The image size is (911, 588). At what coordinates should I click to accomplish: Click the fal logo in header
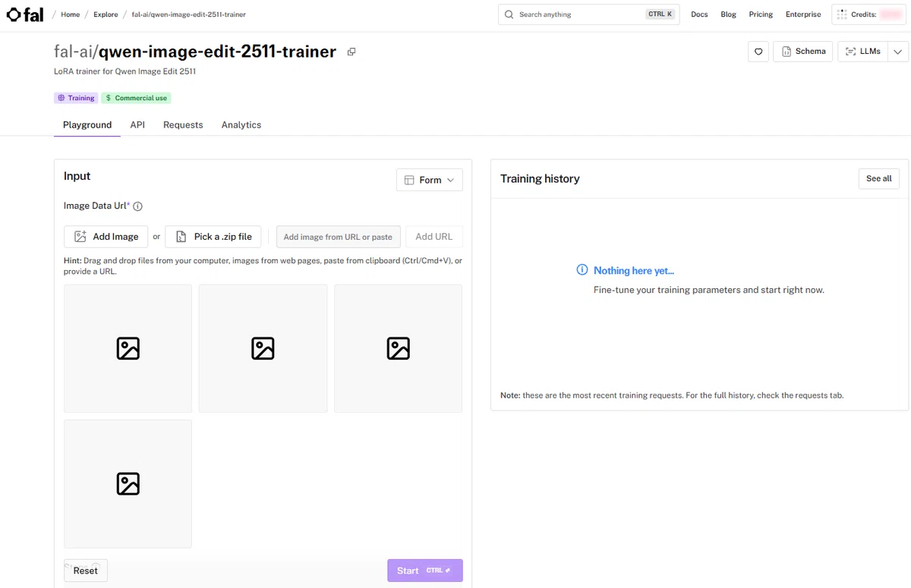coord(25,14)
